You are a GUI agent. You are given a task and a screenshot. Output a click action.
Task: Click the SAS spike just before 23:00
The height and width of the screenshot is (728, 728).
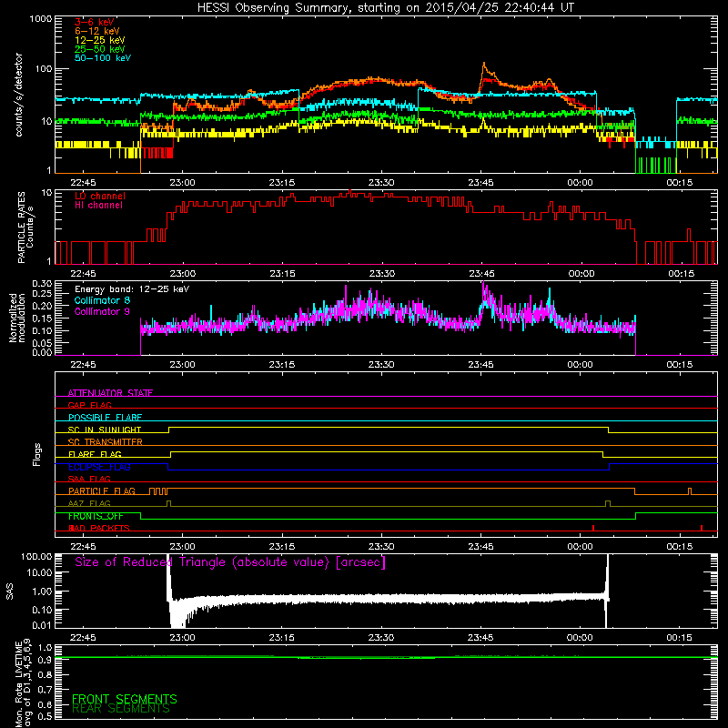point(169,576)
